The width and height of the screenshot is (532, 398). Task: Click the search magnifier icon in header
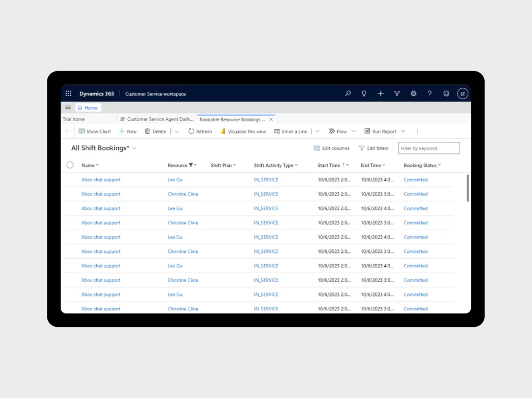pyautogui.click(x=348, y=94)
